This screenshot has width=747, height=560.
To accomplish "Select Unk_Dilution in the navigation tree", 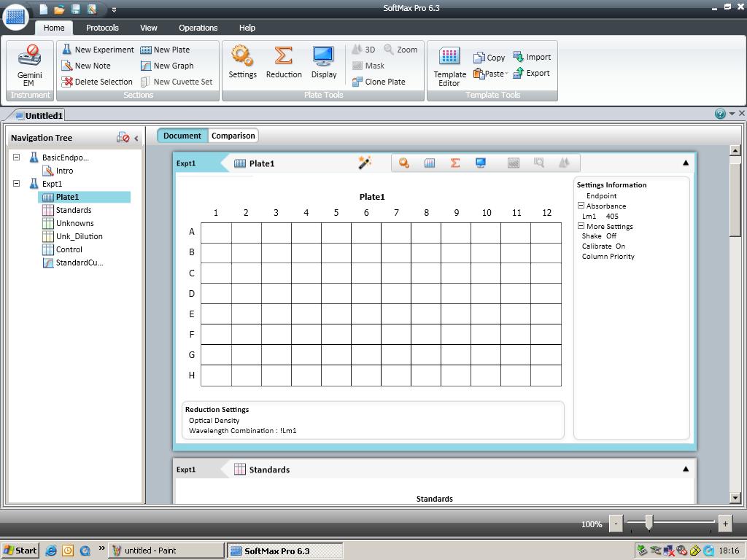I will pos(72,236).
